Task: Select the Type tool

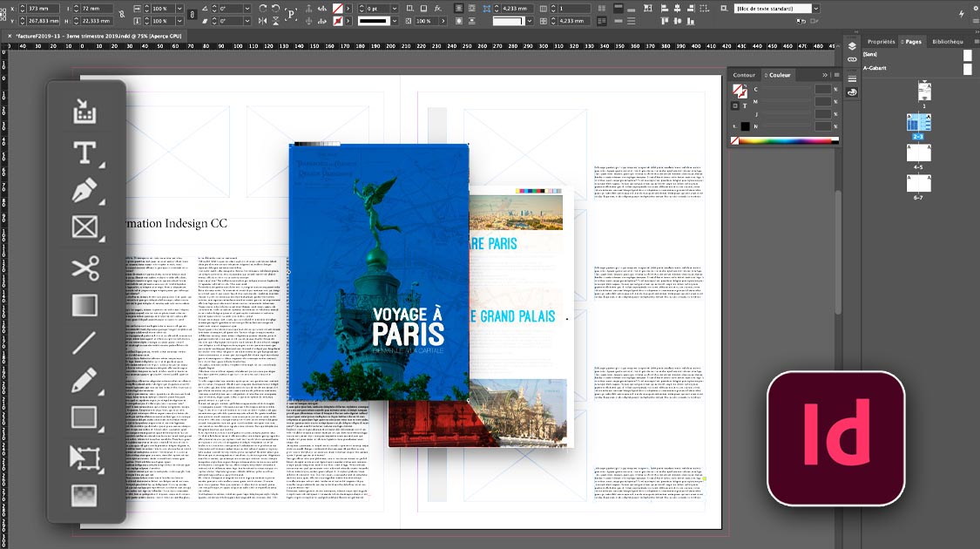Action: [84, 152]
